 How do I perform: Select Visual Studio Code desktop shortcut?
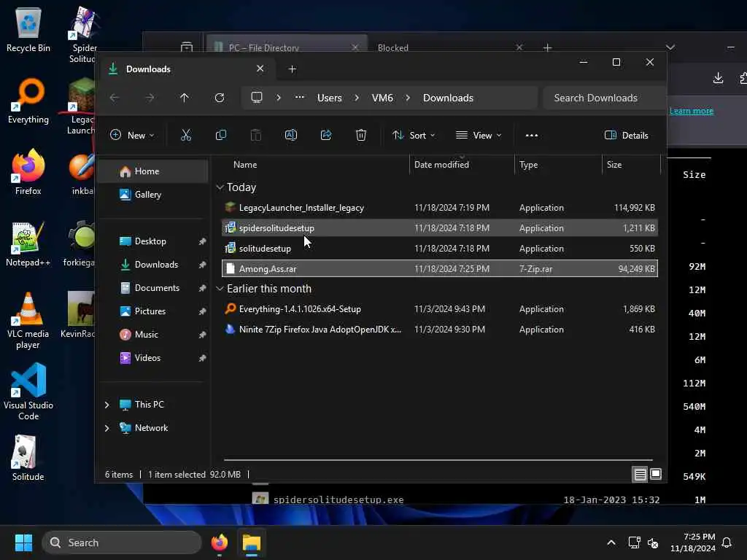tap(28, 392)
